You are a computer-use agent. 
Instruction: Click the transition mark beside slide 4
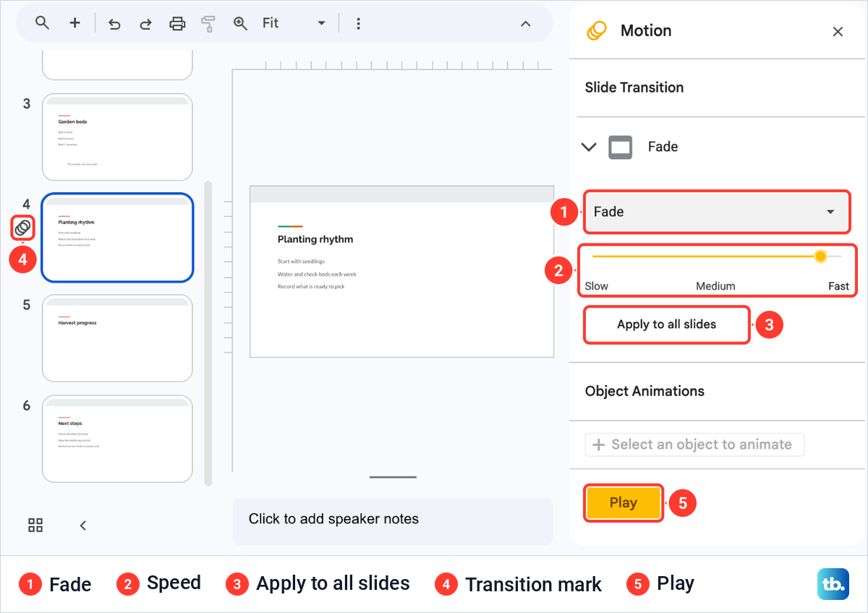22,228
